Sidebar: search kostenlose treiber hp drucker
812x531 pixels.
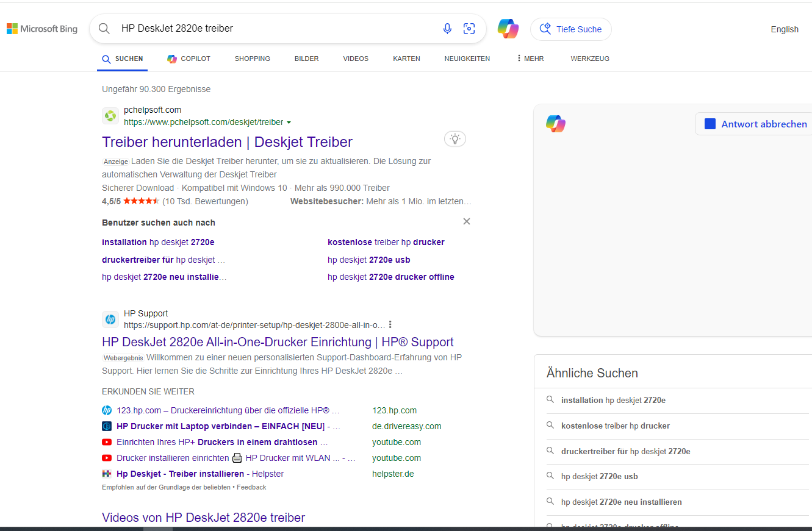pos(616,426)
